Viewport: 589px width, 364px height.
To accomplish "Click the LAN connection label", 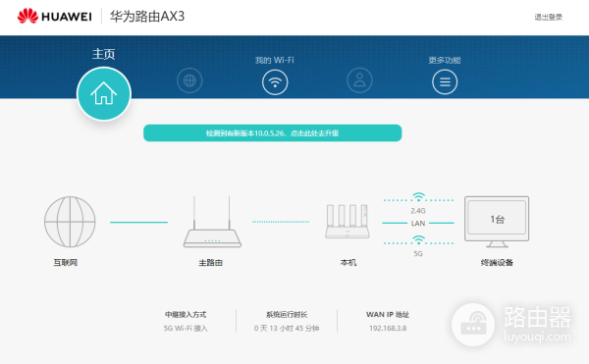I will pyautogui.click(x=418, y=224).
